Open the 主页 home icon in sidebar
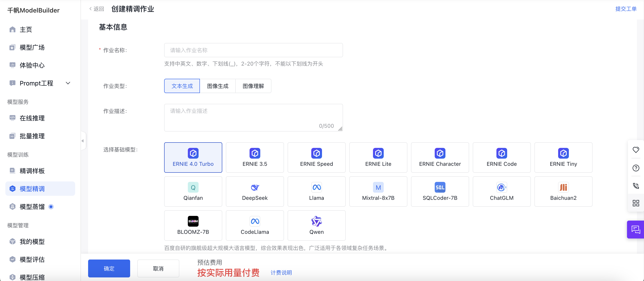Image resolution: width=644 pixels, height=281 pixels. [12, 30]
